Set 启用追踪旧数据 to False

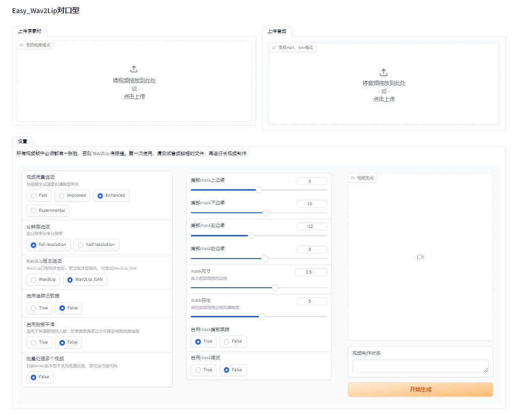coord(68,308)
